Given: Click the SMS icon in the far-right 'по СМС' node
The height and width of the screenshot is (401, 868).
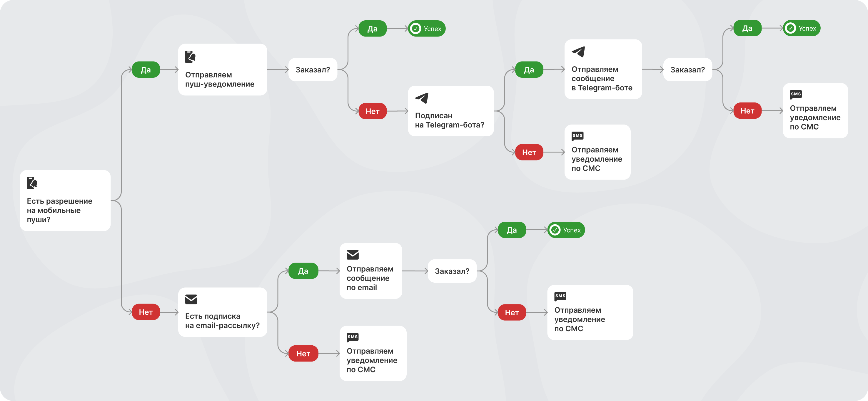Looking at the screenshot, I should pos(796,95).
